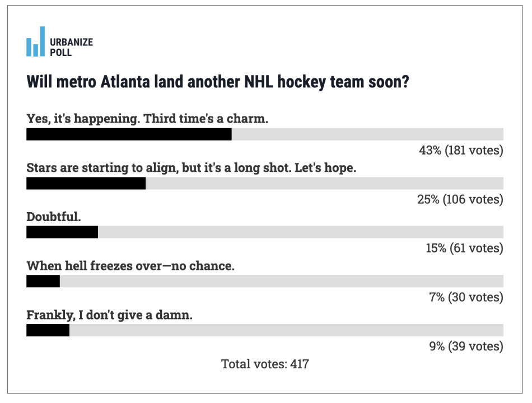
Task: Click the 'Total votes: 417' text
Action: point(265,364)
